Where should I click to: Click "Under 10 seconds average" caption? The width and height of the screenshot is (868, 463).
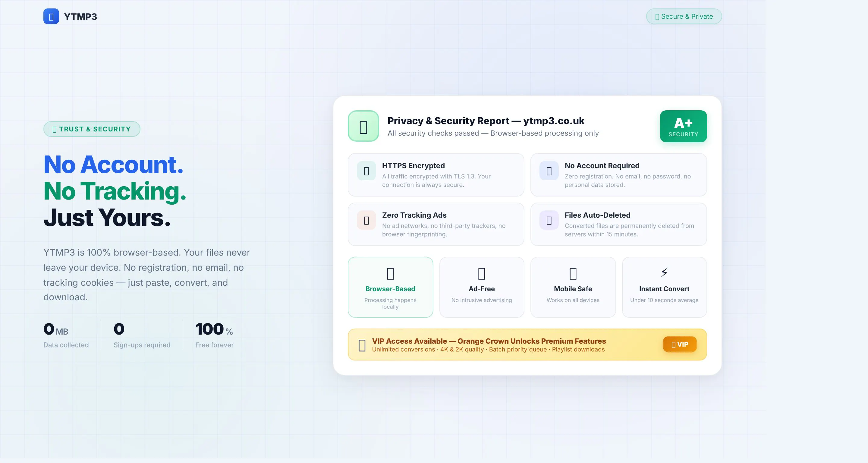[x=664, y=300]
